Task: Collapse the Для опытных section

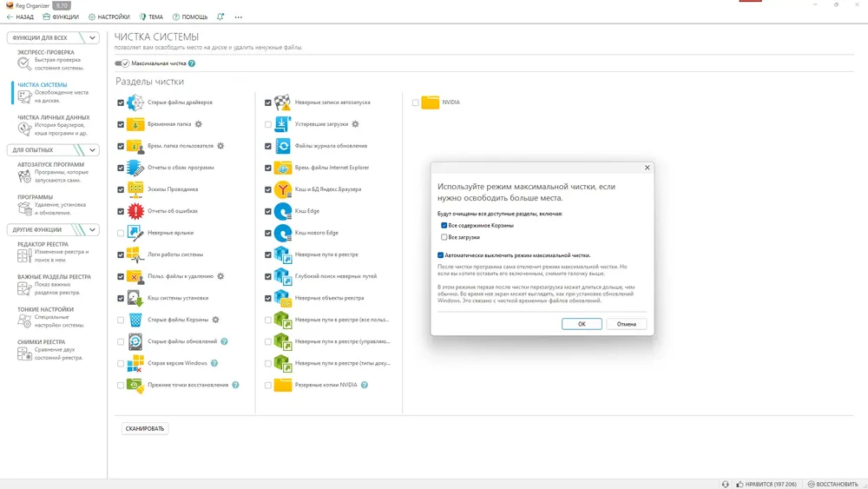Action: pyautogui.click(x=92, y=150)
